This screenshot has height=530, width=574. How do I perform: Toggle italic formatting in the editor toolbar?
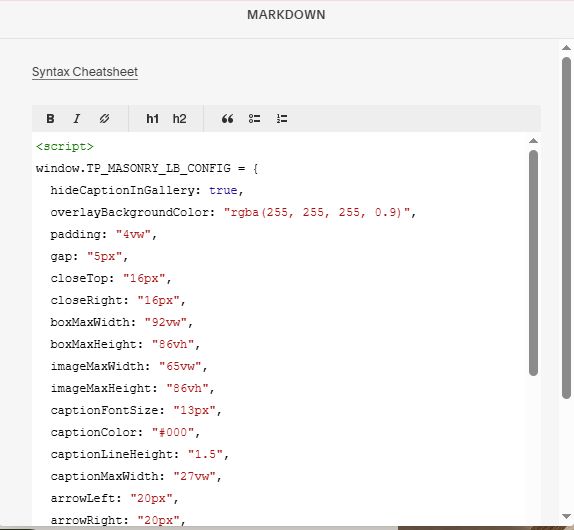tap(77, 119)
